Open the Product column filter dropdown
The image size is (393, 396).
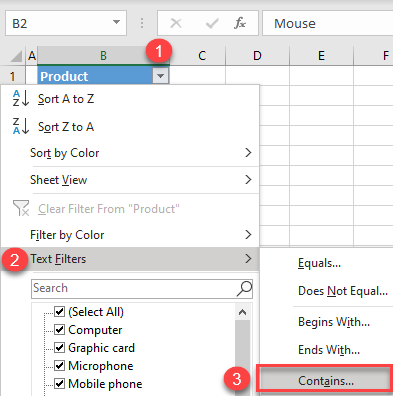click(160, 76)
